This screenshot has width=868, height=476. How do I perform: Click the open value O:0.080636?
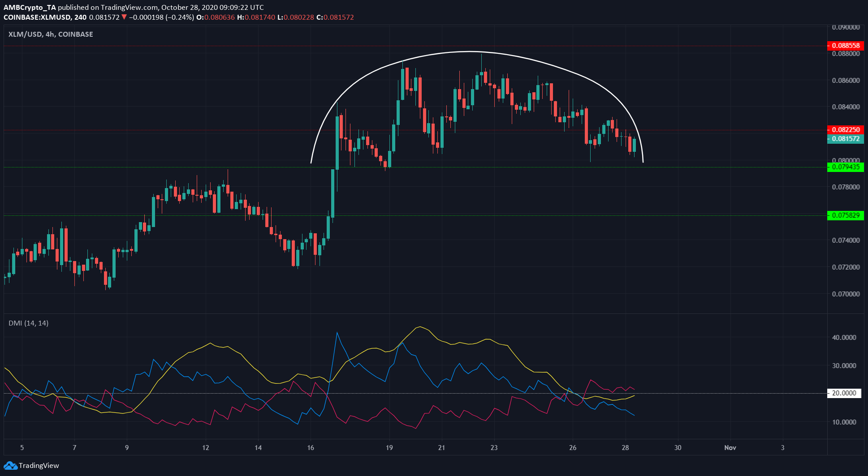pyautogui.click(x=216, y=17)
